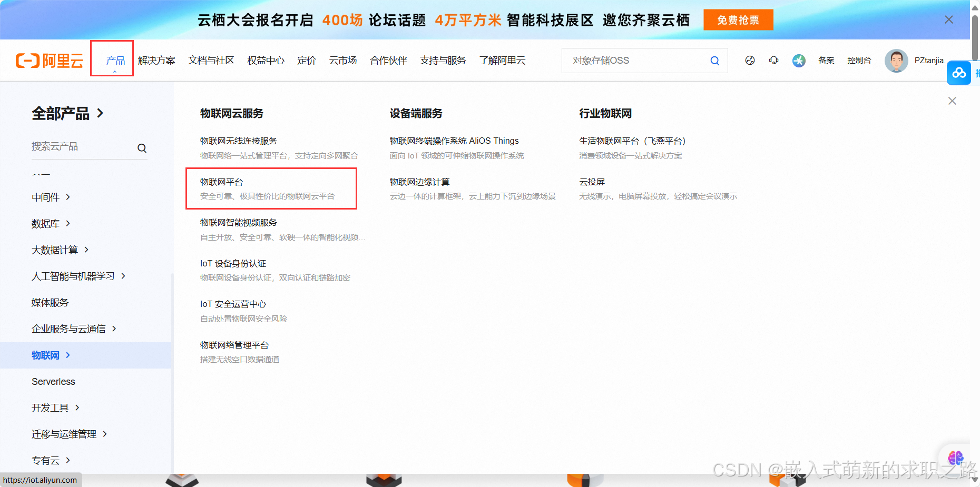Click the 备案 link in header
This screenshot has width=980, height=487.
pyautogui.click(x=826, y=61)
